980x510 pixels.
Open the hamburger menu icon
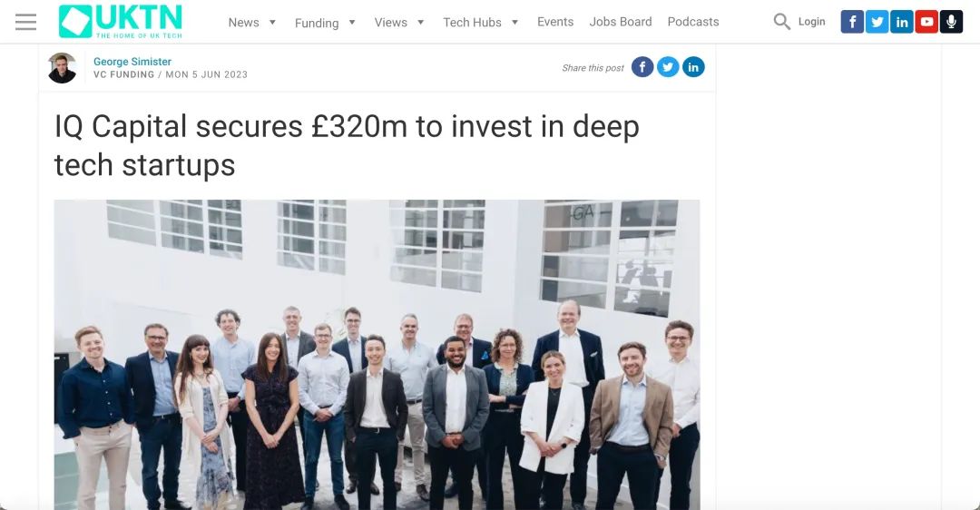coord(25,22)
